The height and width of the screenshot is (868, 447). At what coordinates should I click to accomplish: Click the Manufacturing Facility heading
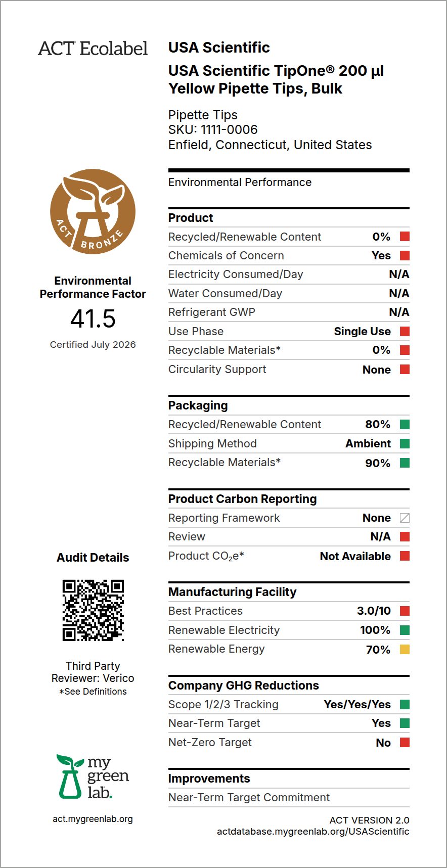pos(233,592)
